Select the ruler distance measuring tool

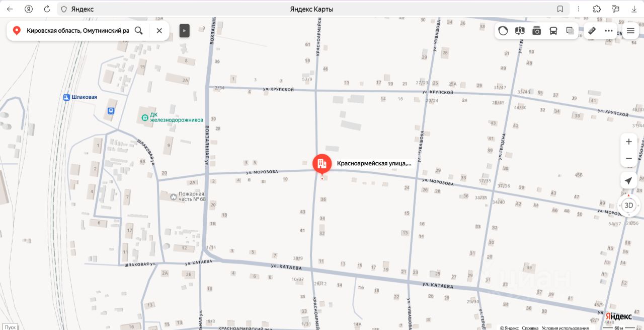click(592, 31)
